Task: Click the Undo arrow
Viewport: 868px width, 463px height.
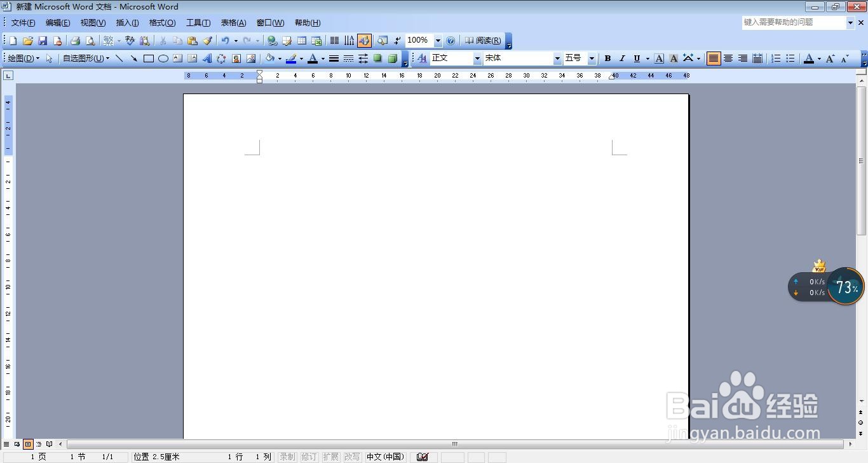Action: [x=225, y=41]
